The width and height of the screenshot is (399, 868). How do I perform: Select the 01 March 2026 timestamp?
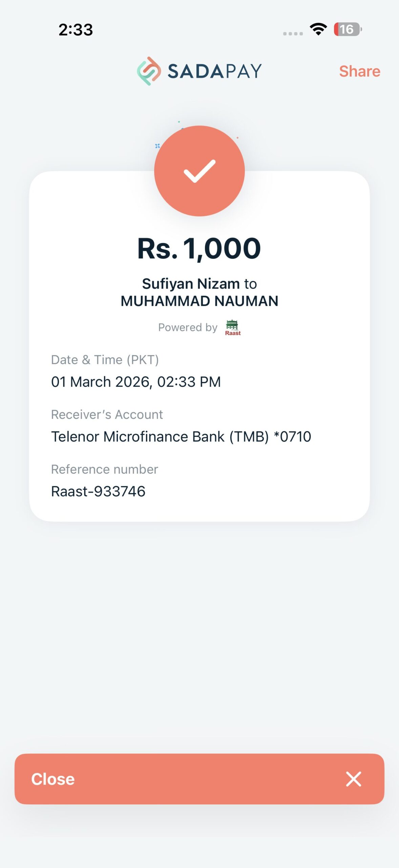[x=136, y=382]
